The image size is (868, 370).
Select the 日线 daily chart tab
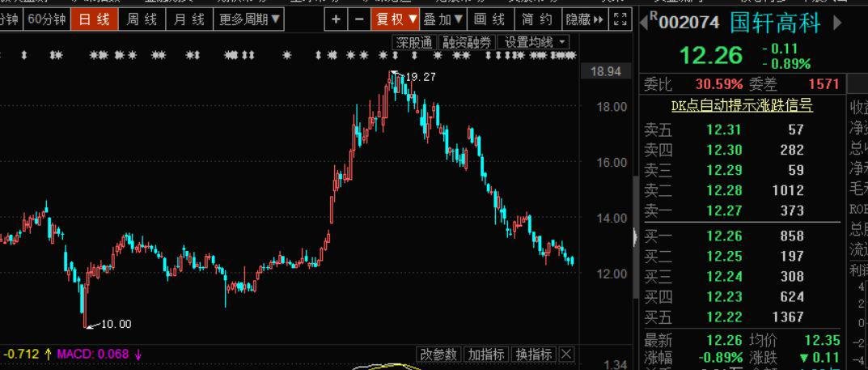pos(94,19)
